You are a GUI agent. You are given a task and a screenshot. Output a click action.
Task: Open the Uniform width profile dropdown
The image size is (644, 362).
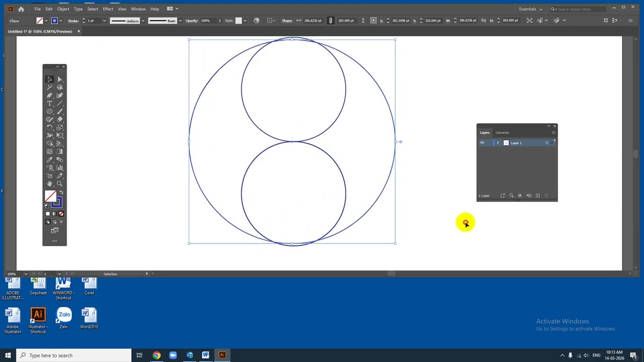[143, 21]
